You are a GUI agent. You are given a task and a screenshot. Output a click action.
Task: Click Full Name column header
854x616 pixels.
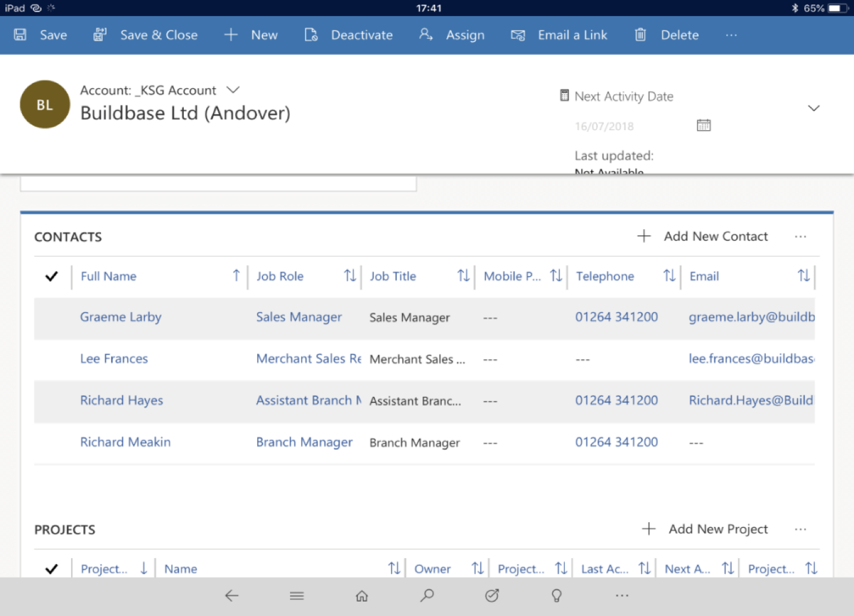point(109,276)
